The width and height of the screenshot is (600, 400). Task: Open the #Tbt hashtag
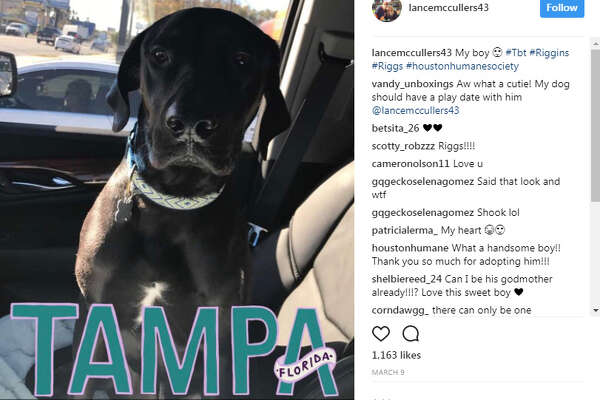[516, 52]
